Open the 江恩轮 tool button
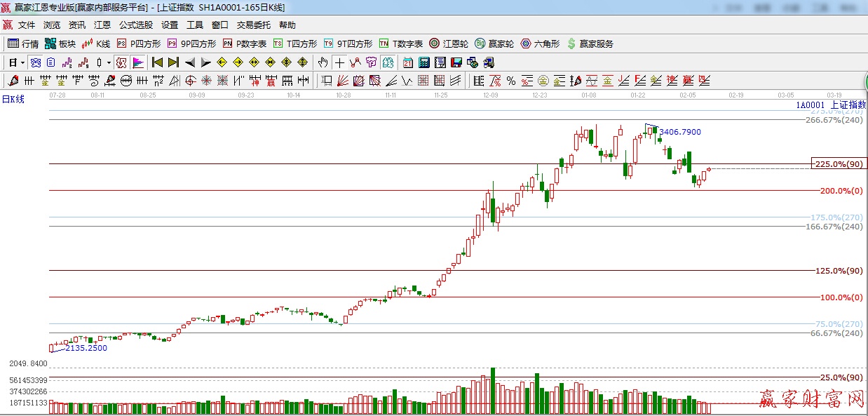 tap(449, 43)
